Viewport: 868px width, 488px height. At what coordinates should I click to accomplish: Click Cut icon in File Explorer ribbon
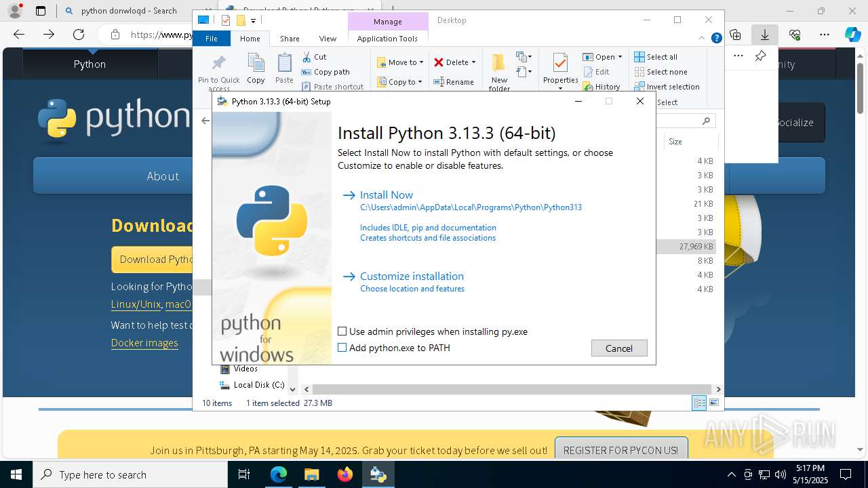tap(315, 57)
